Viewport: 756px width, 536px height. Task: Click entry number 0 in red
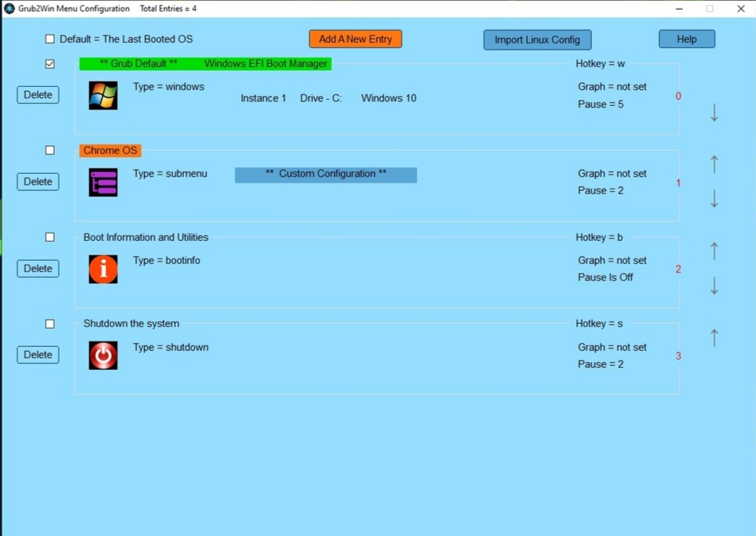(x=678, y=96)
